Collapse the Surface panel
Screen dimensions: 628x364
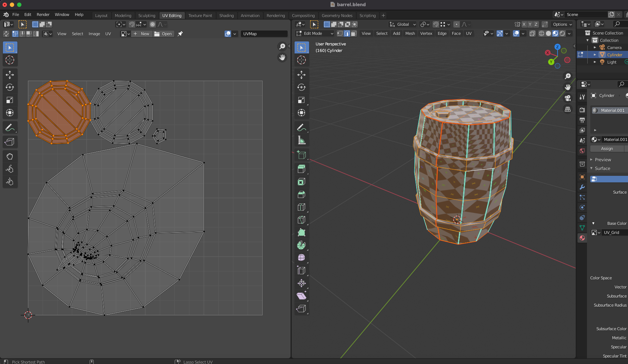click(602, 169)
